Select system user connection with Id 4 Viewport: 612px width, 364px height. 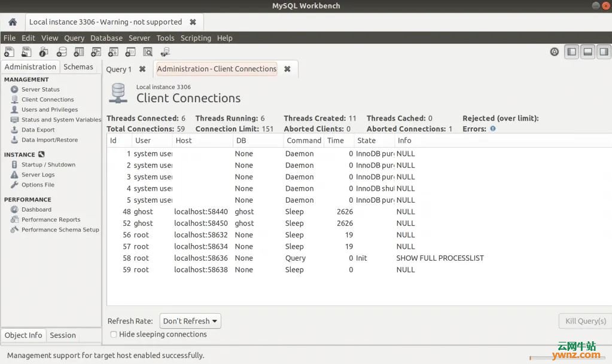tap(359, 188)
